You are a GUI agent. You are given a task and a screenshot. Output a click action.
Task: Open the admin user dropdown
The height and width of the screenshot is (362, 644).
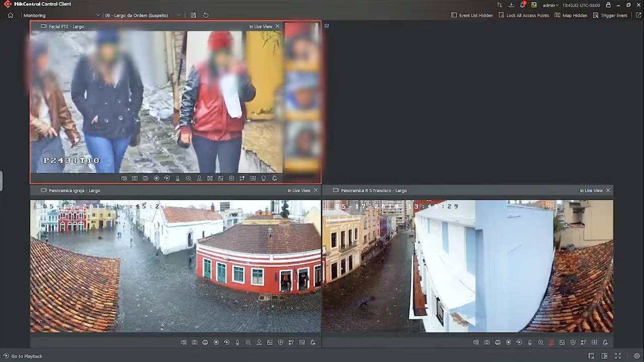point(550,5)
